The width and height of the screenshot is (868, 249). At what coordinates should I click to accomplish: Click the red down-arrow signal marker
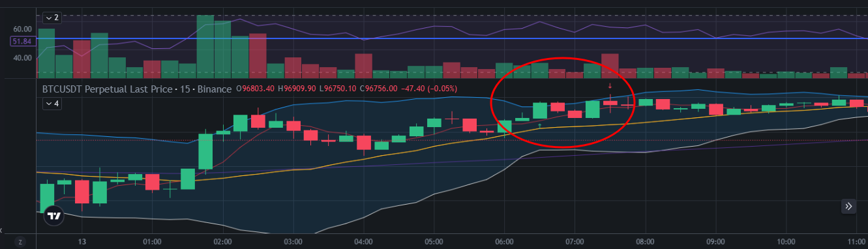610,85
